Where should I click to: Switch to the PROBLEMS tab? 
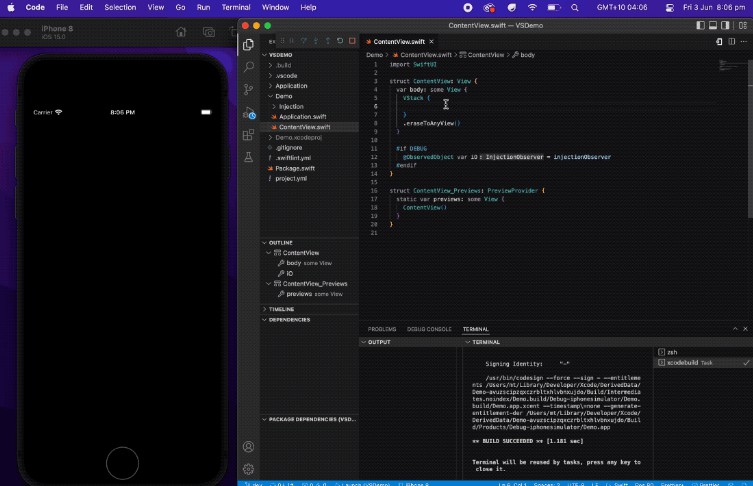click(x=382, y=329)
